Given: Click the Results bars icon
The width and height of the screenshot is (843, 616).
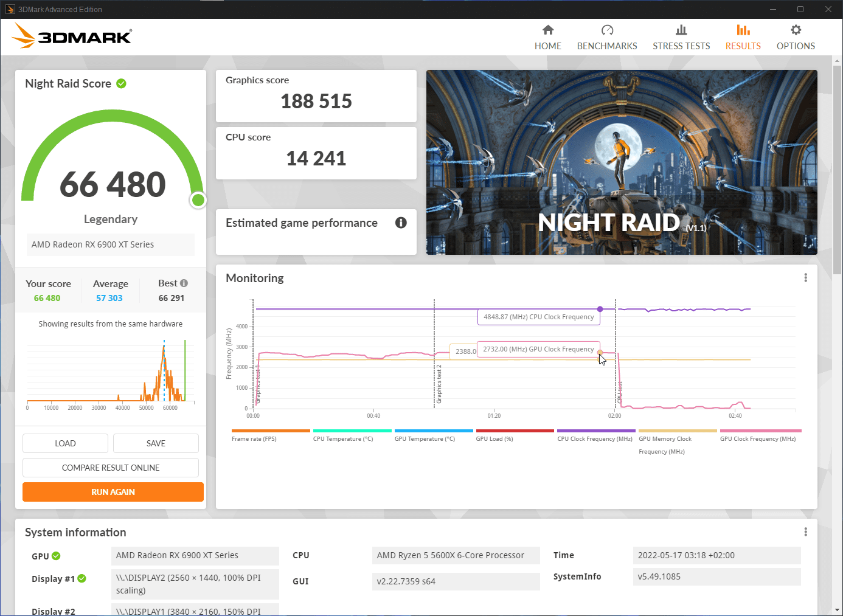Looking at the screenshot, I should point(743,30).
